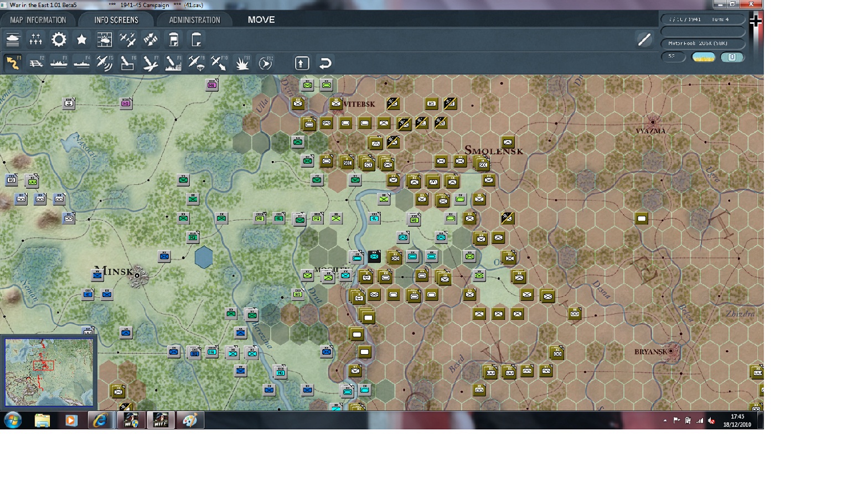
Task: Select F10 air transfer mode
Action: point(219,63)
